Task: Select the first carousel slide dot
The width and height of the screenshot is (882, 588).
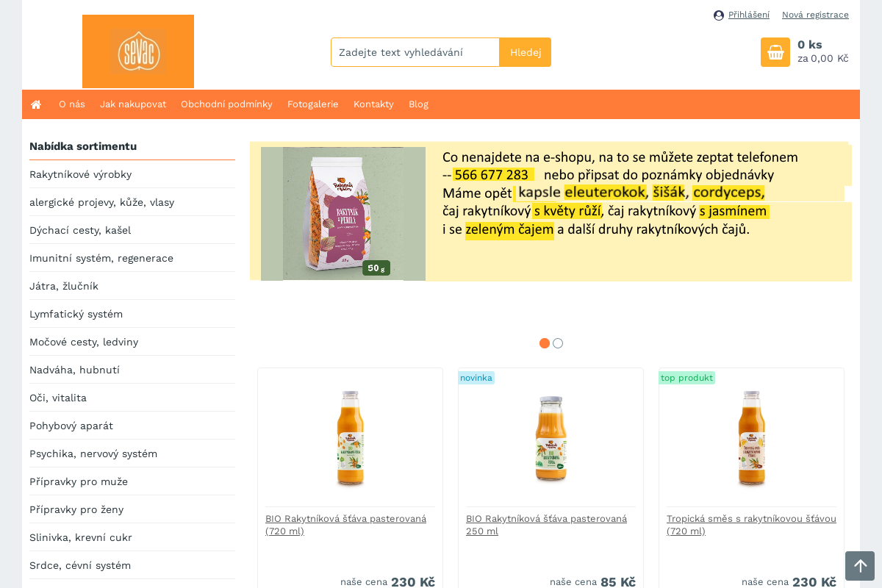Action: pos(545,343)
